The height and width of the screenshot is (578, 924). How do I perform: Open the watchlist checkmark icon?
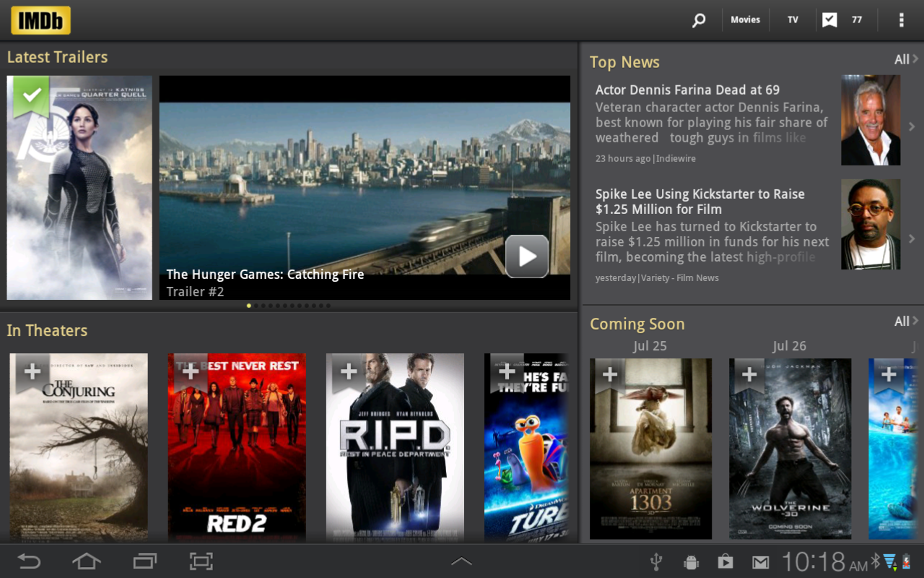pos(829,20)
